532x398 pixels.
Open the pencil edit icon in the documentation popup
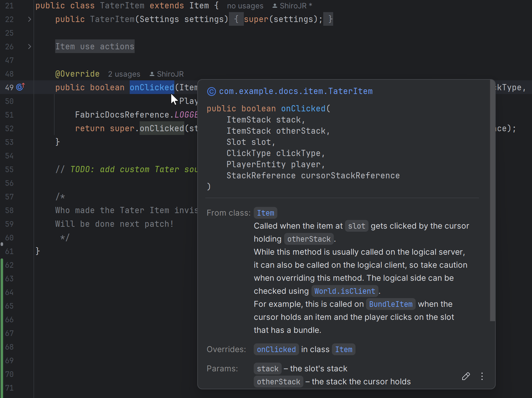[466, 376]
